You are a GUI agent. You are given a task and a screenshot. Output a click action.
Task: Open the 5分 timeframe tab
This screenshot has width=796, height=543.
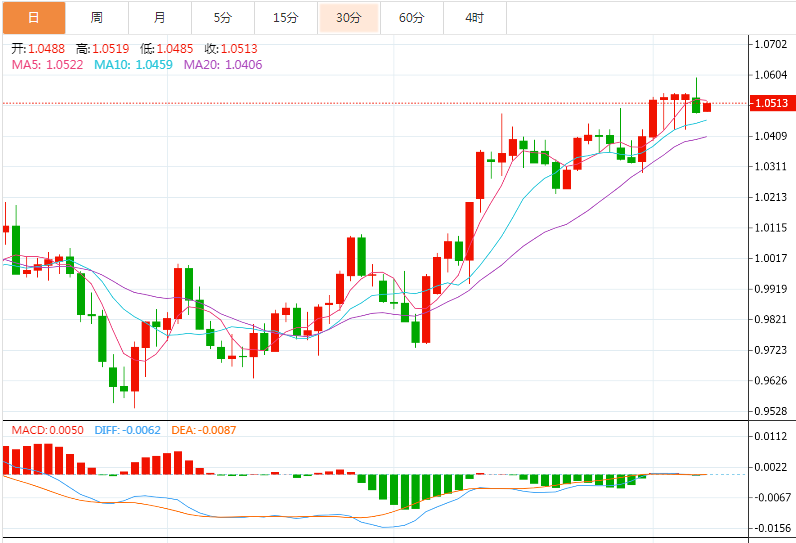pyautogui.click(x=222, y=18)
